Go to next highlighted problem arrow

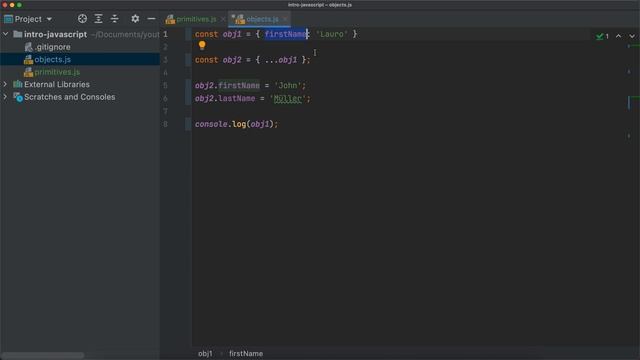[x=632, y=36]
